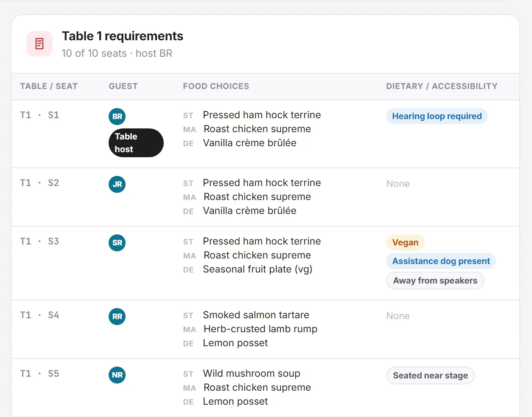Select the BR guest avatar

coord(117,117)
